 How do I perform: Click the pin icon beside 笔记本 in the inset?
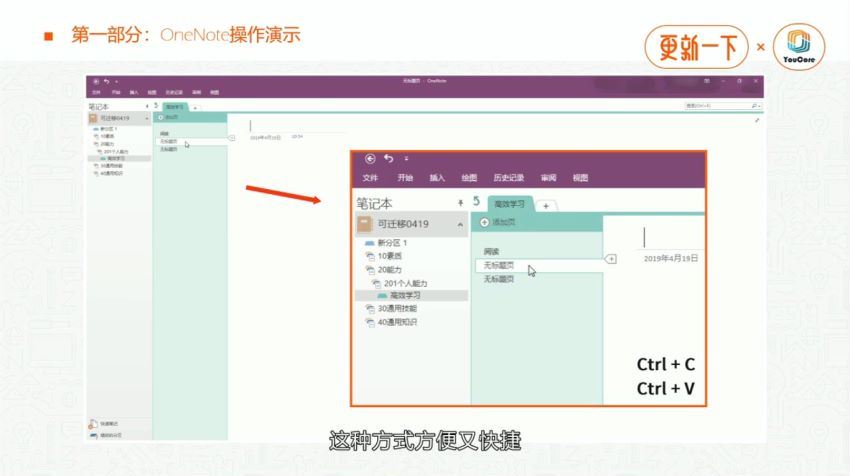pos(460,203)
